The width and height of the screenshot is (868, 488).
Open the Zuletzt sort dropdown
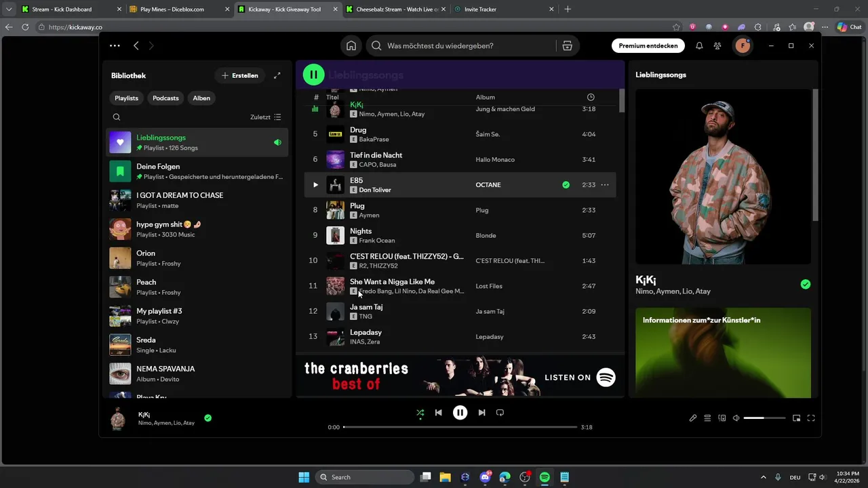click(266, 117)
